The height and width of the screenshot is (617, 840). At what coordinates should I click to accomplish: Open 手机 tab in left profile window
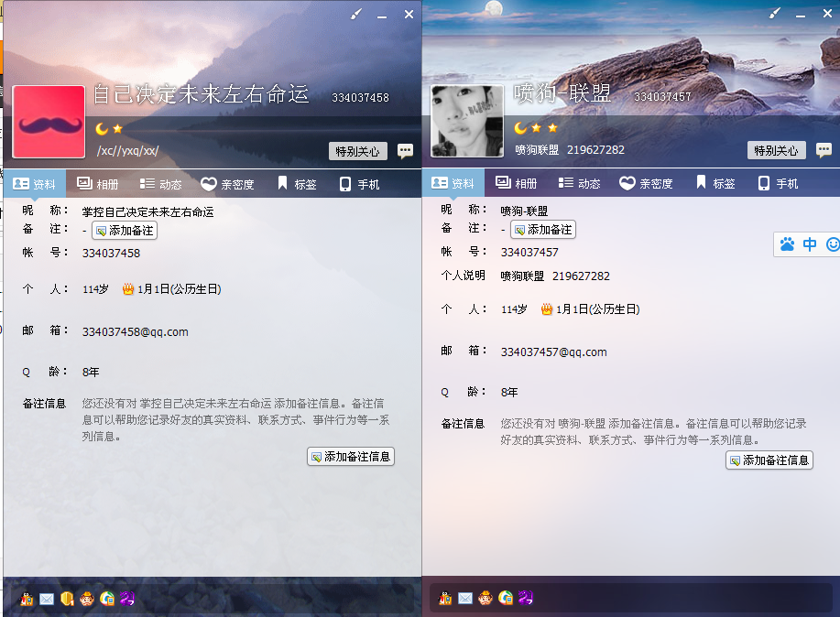tap(359, 184)
